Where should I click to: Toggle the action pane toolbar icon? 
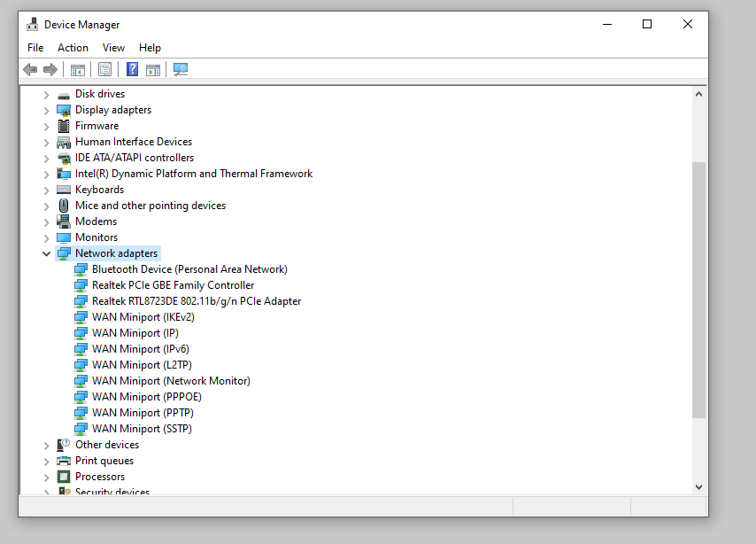(x=153, y=69)
